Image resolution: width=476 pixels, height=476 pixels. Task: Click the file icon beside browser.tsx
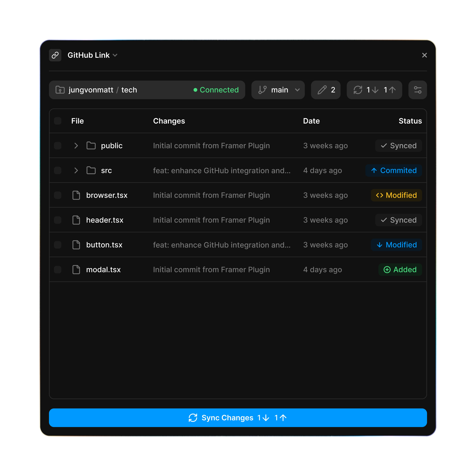[x=76, y=195]
